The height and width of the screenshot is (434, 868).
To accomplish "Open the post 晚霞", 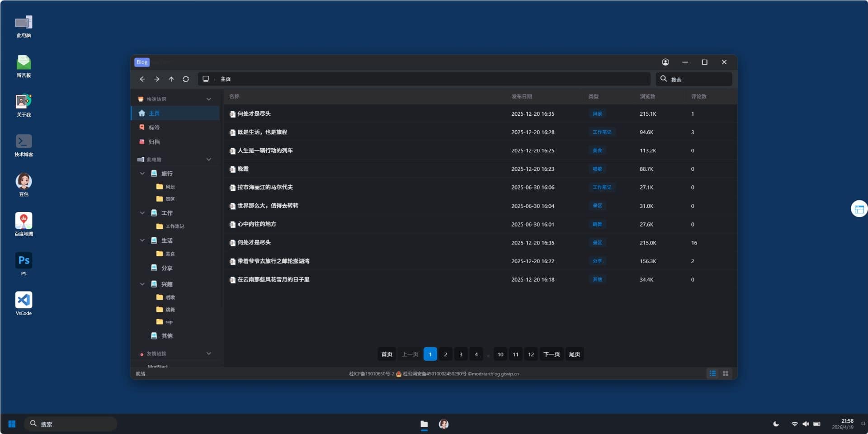I will click(243, 169).
